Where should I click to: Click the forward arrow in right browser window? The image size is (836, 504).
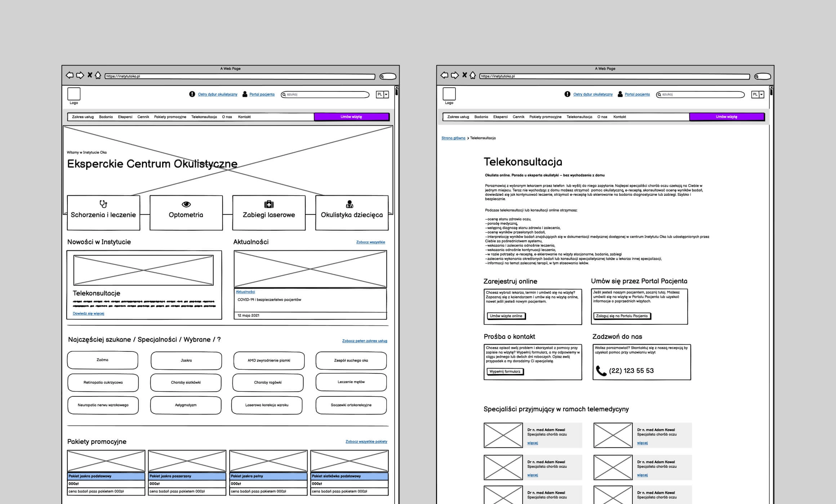click(455, 75)
